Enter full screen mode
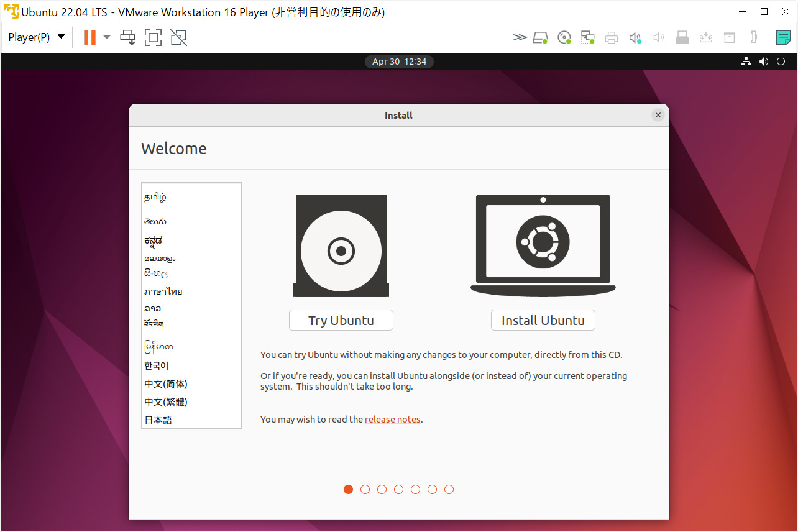Screen dimensions: 798x532 click(x=153, y=37)
